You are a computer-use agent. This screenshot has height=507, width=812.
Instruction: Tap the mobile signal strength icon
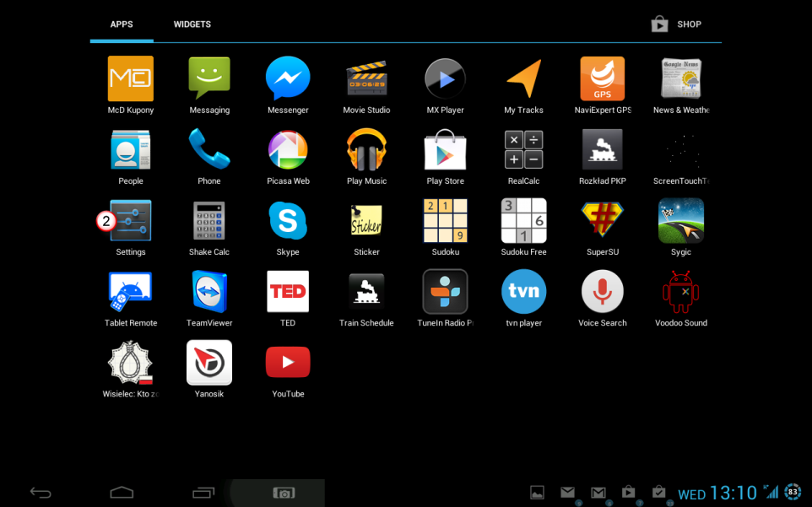click(x=771, y=492)
